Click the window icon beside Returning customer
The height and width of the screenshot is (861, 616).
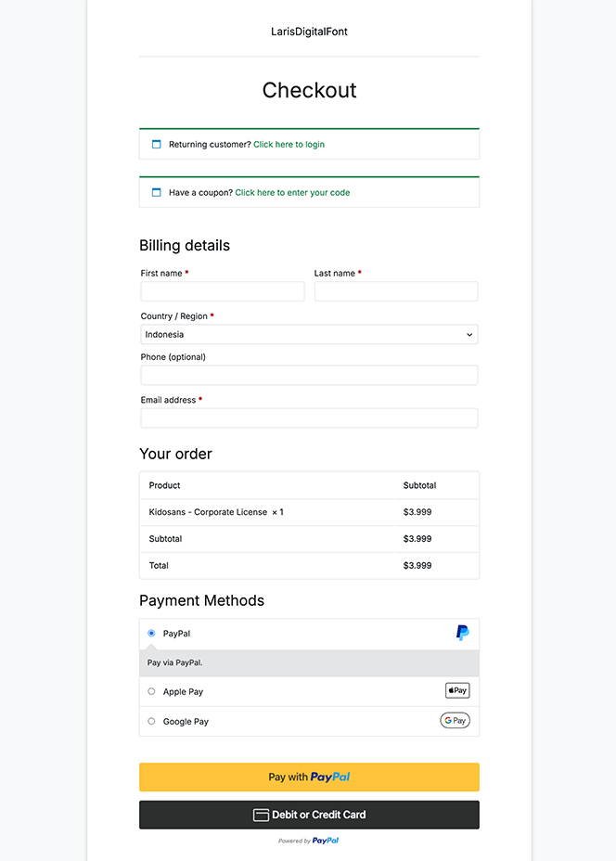click(157, 145)
